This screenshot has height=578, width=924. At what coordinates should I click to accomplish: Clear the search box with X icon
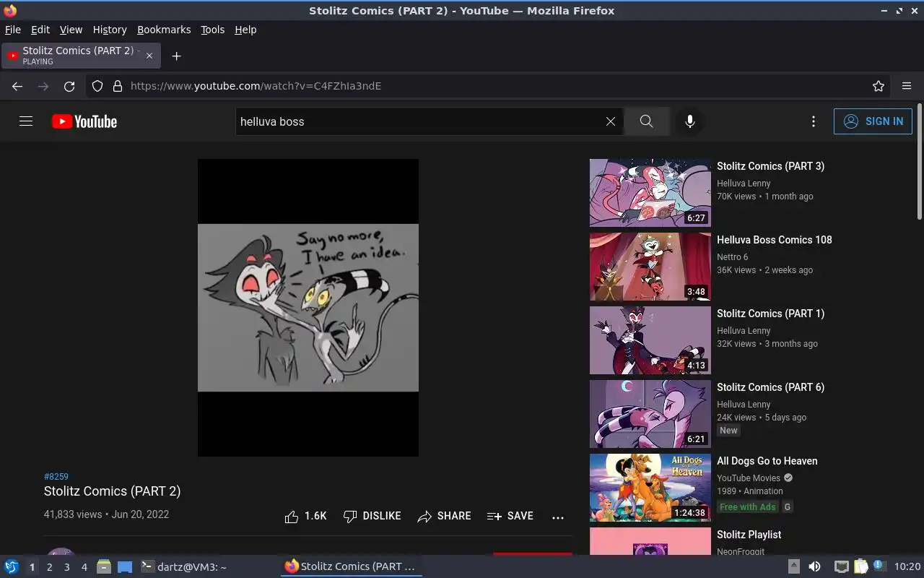pos(611,121)
